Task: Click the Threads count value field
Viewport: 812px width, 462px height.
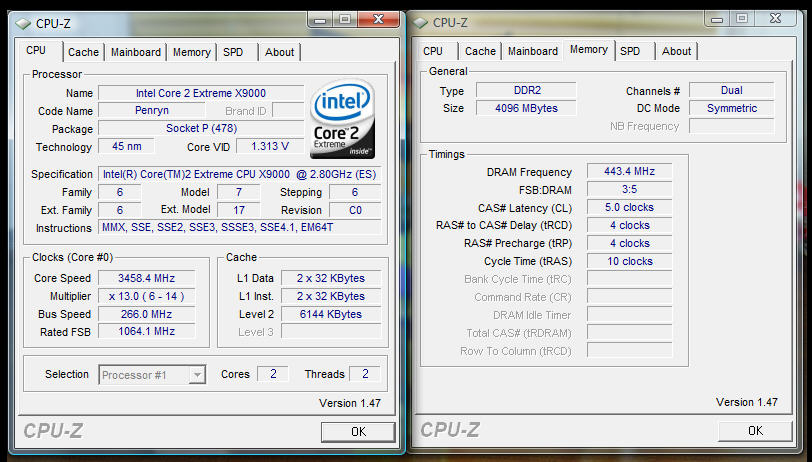Action: click(365, 374)
